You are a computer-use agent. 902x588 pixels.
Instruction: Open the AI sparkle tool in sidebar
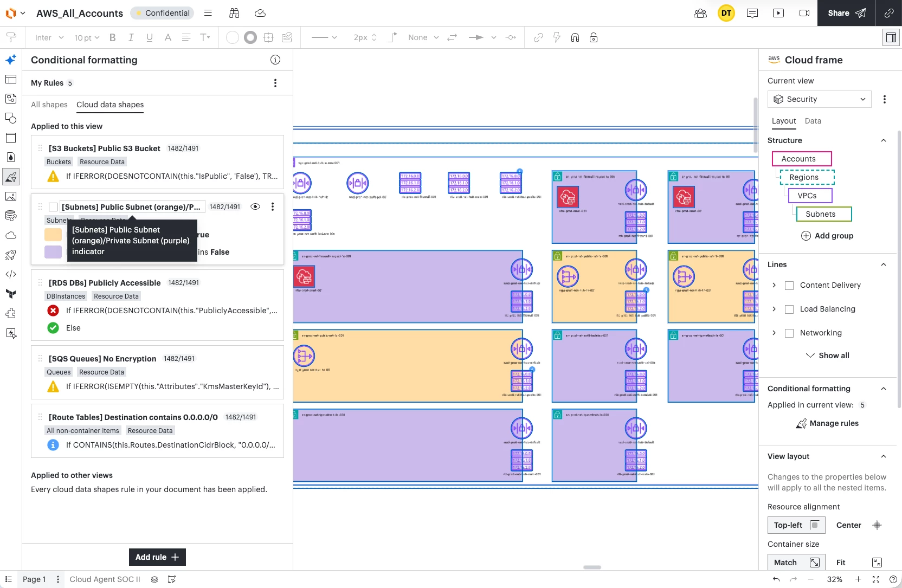[x=11, y=60]
